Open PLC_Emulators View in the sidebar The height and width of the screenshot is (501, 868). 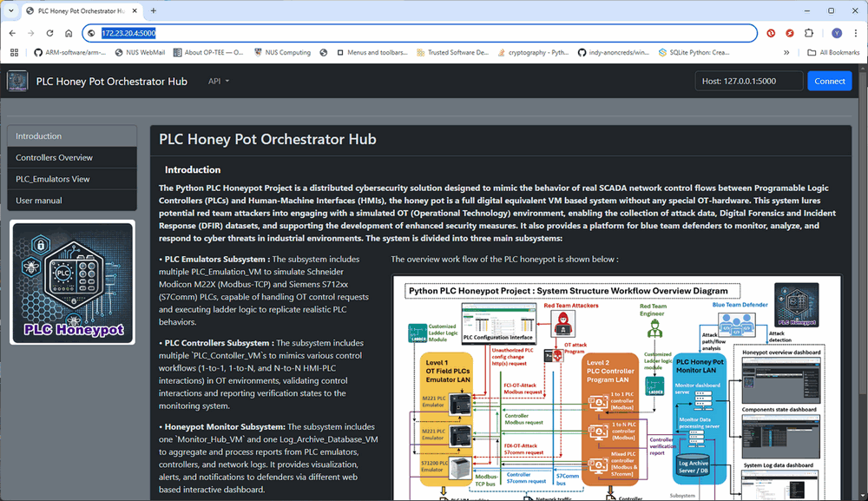pos(72,179)
